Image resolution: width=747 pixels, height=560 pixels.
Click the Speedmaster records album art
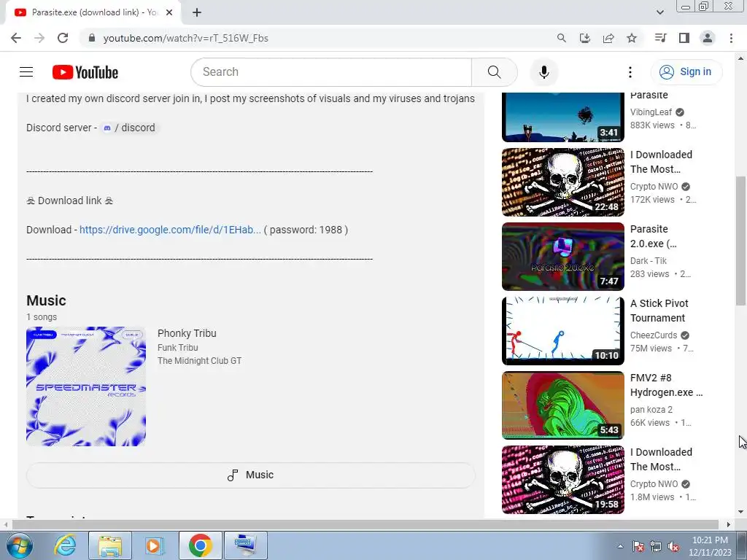point(86,386)
